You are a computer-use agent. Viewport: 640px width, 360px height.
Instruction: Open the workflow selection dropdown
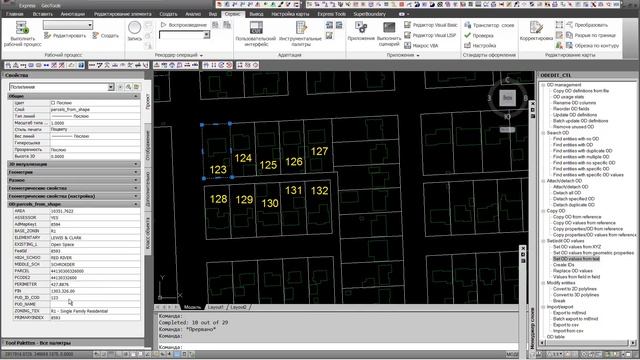(x=68, y=25)
